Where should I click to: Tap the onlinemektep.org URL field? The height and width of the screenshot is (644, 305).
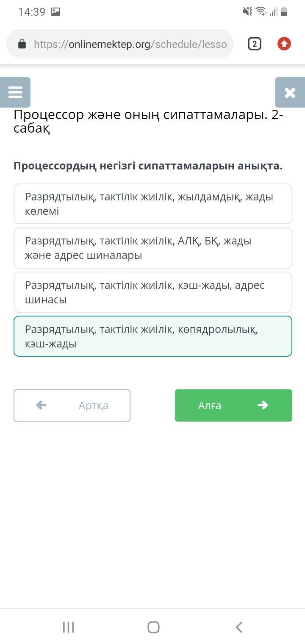[x=130, y=44]
